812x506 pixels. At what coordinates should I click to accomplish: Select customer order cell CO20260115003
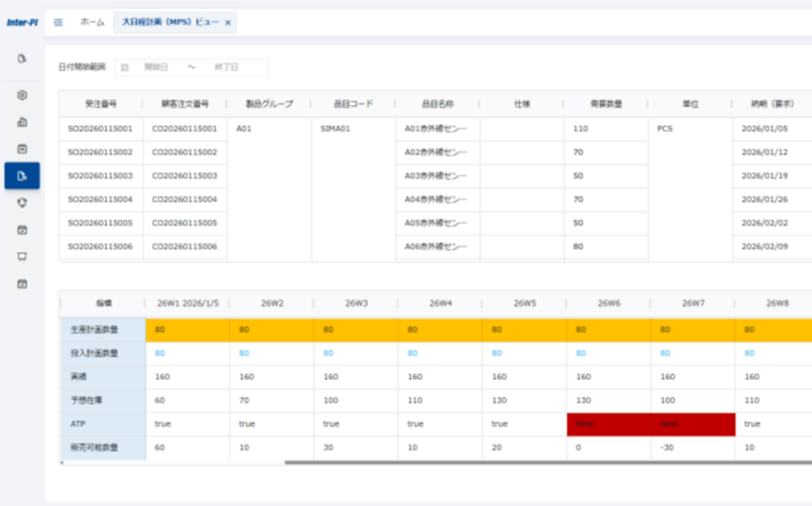(185, 176)
